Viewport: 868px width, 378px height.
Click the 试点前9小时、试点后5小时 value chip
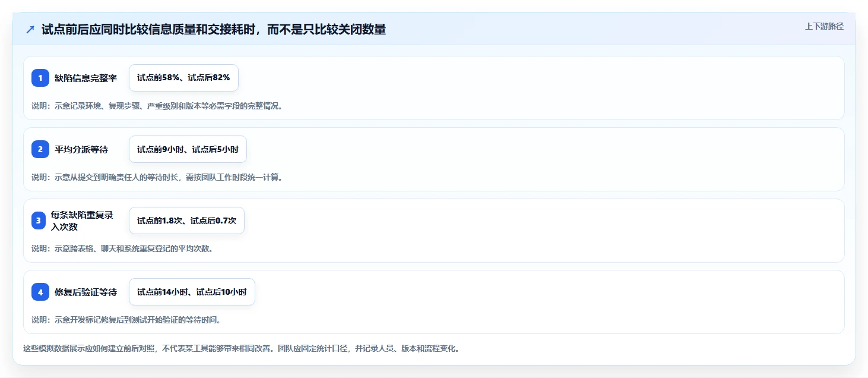tap(188, 149)
